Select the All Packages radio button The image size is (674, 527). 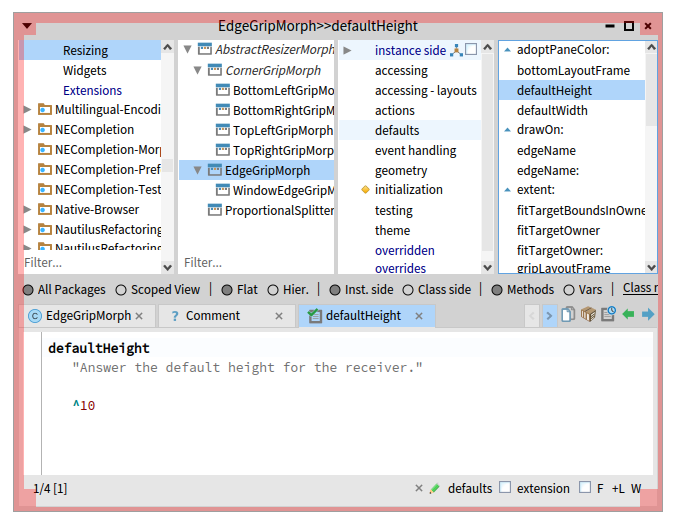(28, 291)
